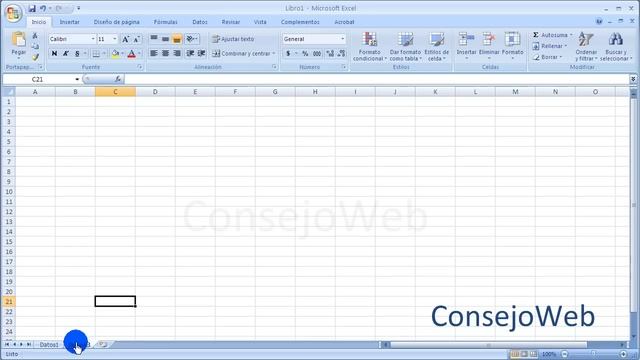Open the Datos ribbon tab
The width and height of the screenshot is (640, 360).
pyautogui.click(x=200, y=22)
